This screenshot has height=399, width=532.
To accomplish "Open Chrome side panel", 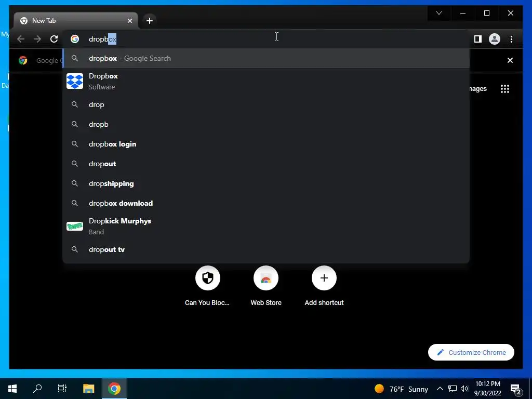I will (x=478, y=39).
